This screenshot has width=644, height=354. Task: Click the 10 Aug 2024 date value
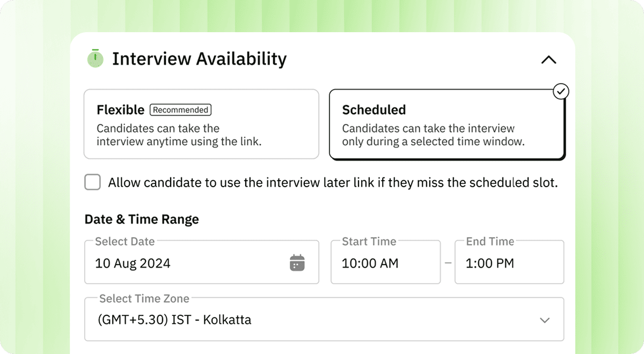point(133,263)
